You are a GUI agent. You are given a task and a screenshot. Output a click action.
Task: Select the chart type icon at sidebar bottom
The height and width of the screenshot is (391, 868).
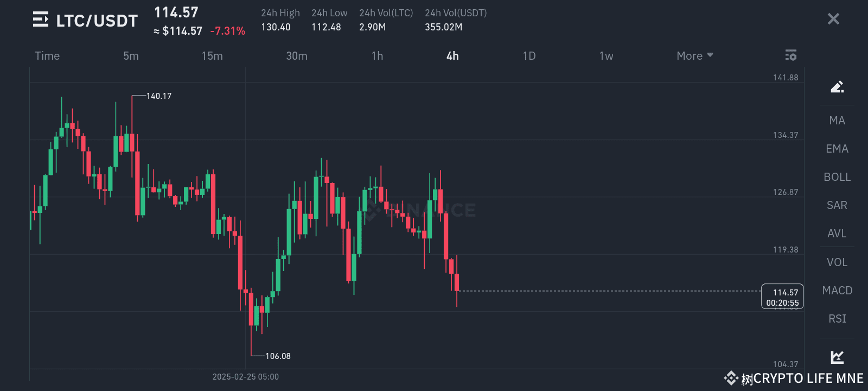837,357
